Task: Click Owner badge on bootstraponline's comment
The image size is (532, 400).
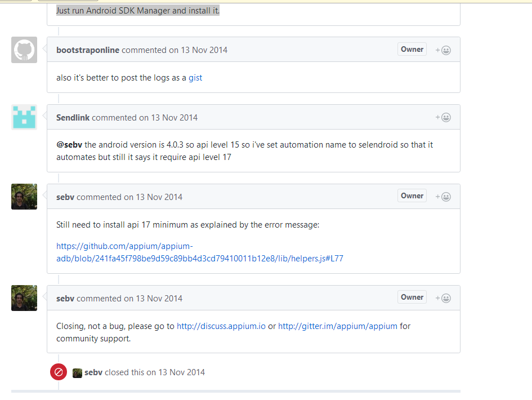Action: click(x=412, y=49)
